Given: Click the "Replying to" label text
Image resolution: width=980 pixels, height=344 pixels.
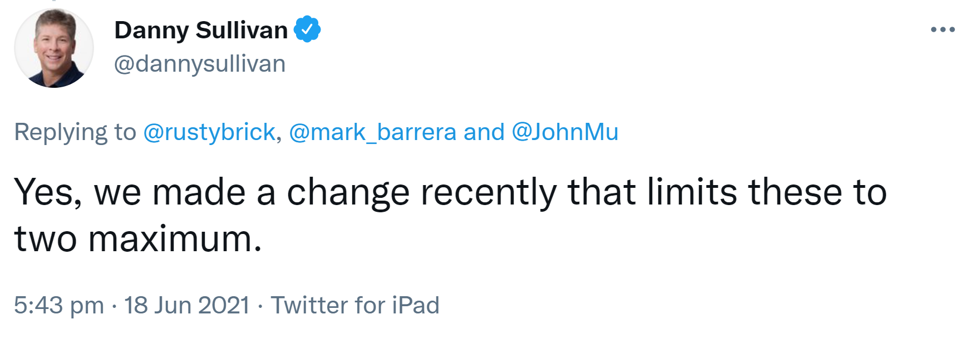Looking at the screenshot, I should click(75, 132).
